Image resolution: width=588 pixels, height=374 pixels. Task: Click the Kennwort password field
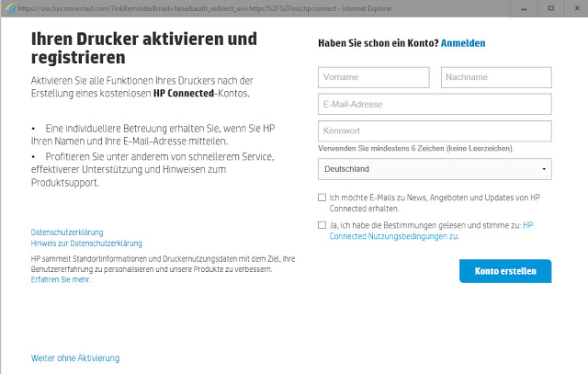pos(435,130)
